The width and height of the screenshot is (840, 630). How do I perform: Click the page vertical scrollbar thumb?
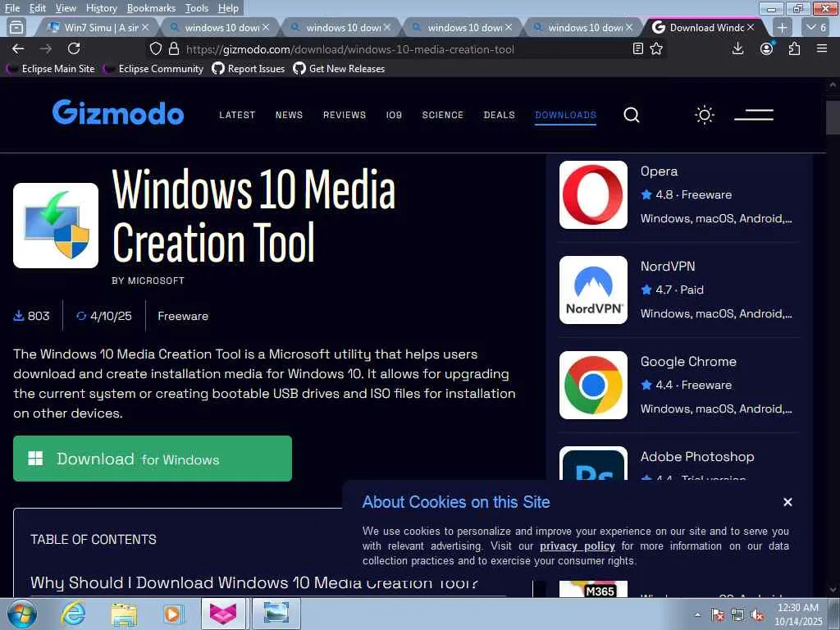coord(833,117)
